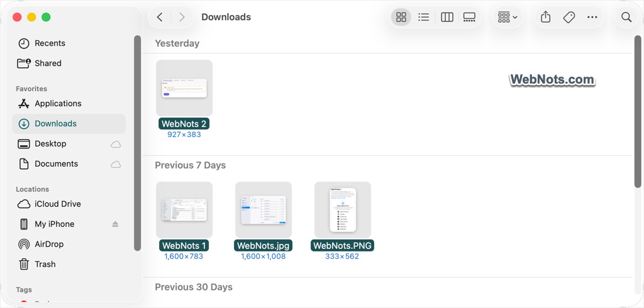
Task: Open Recents in the sidebar
Action: (x=69, y=43)
